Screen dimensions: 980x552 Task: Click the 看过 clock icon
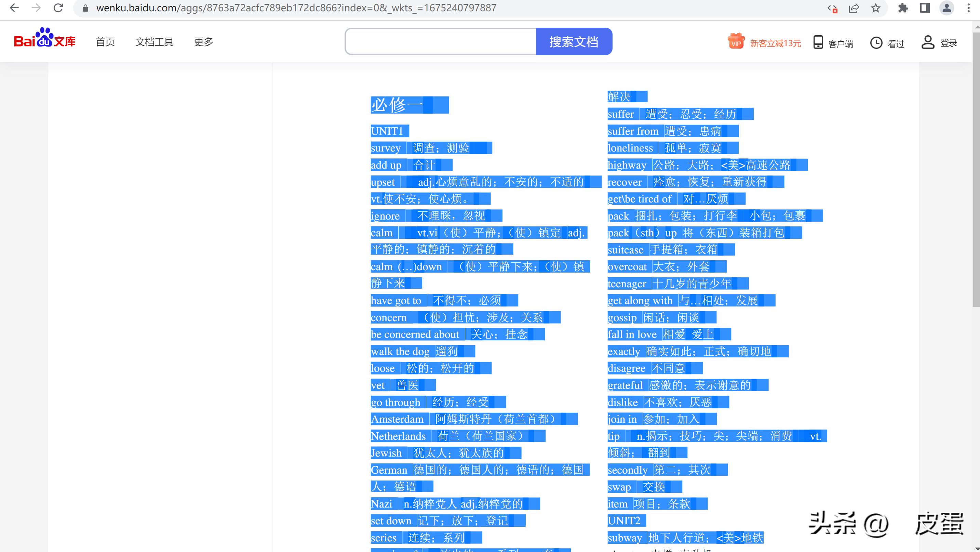[x=876, y=43]
